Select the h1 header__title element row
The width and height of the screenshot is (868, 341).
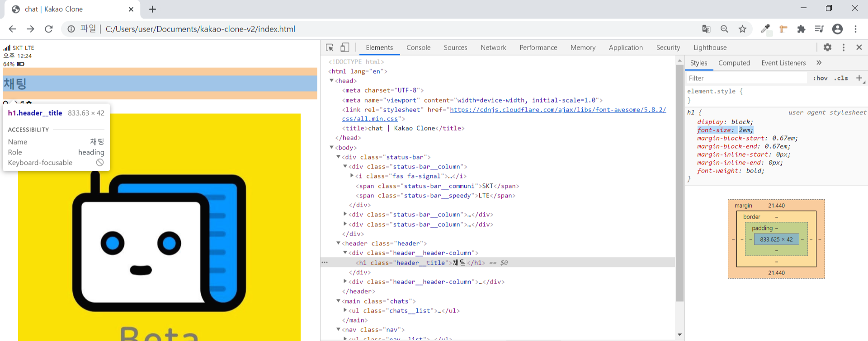point(498,262)
